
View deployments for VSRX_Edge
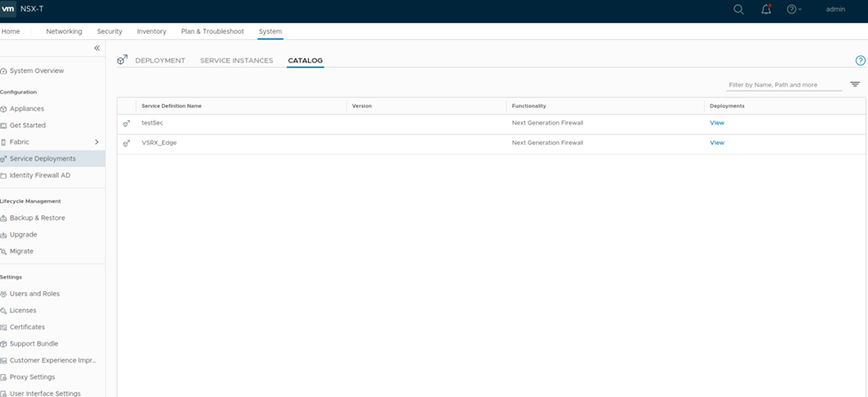(x=717, y=142)
